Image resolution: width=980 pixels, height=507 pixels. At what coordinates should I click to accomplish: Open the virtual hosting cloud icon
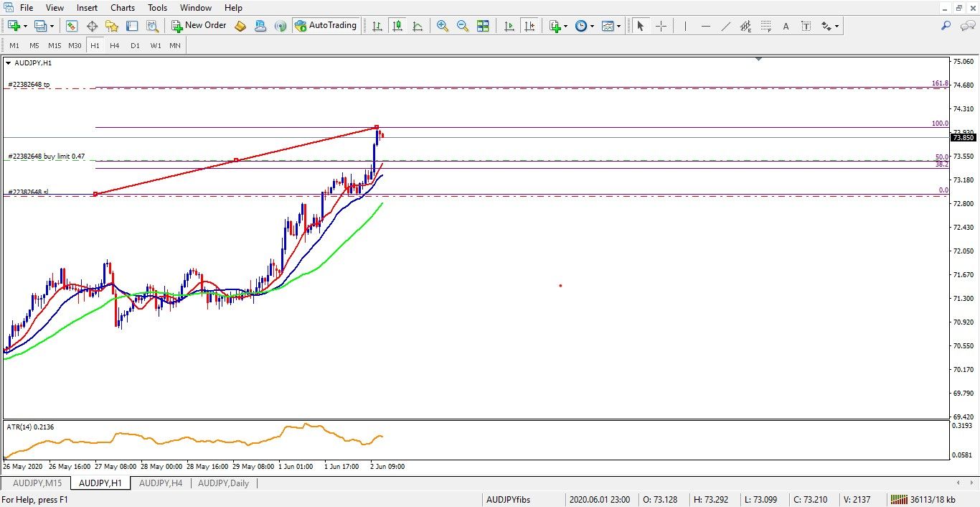point(260,26)
